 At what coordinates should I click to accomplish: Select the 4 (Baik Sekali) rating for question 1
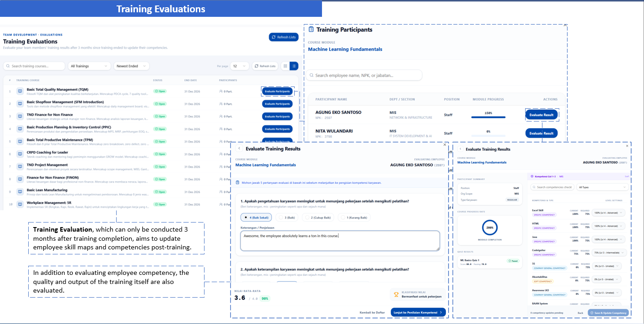coord(256,218)
